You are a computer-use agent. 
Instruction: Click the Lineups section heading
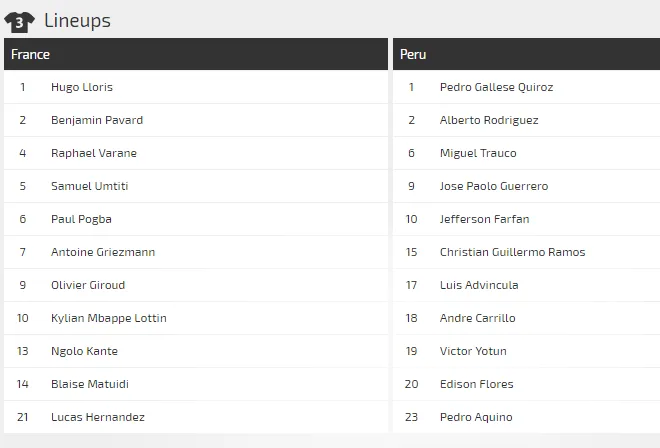(x=77, y=20)
